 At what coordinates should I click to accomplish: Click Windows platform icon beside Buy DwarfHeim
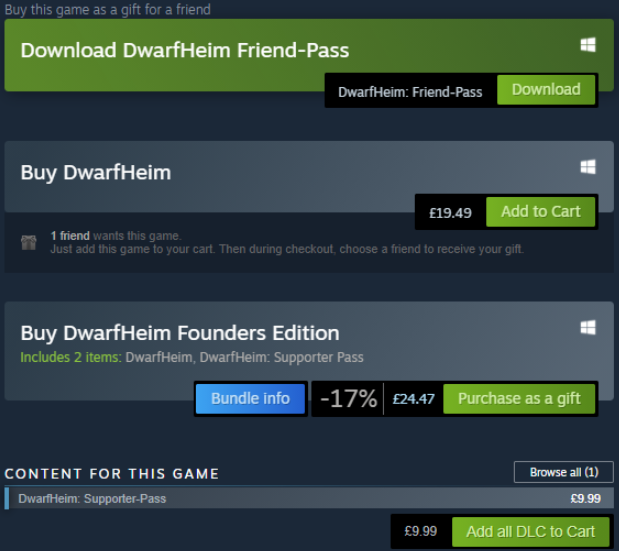point(588,167)
